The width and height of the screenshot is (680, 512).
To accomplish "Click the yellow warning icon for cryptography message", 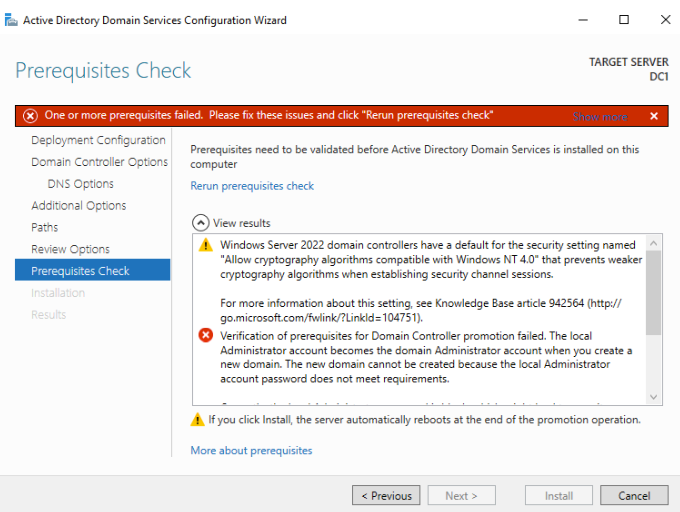I will pyautogui.click(x=205, y=245).
